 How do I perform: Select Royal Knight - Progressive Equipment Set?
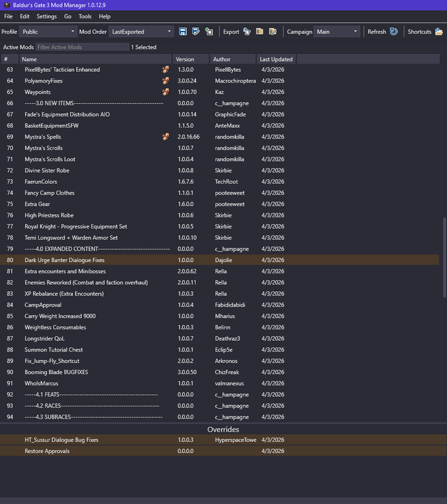[220, 227]
